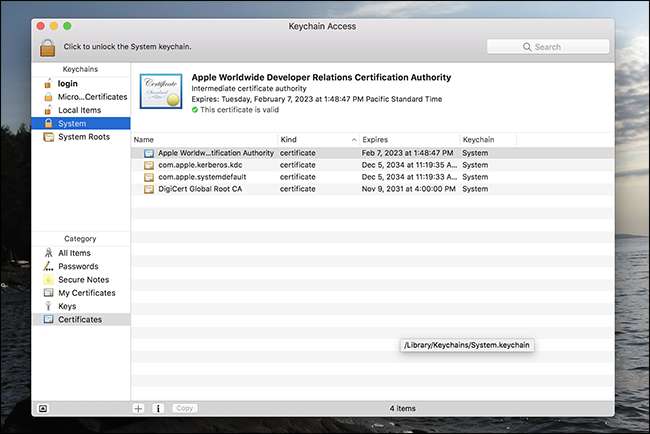
Task: Select the System Roots keychain
Action: pyautogui.click(x=83, y=136)
